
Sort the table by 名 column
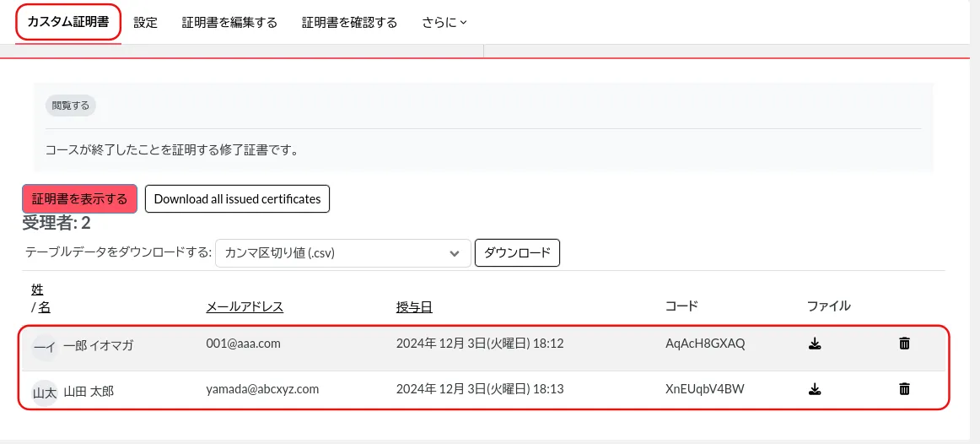[45, 307]
